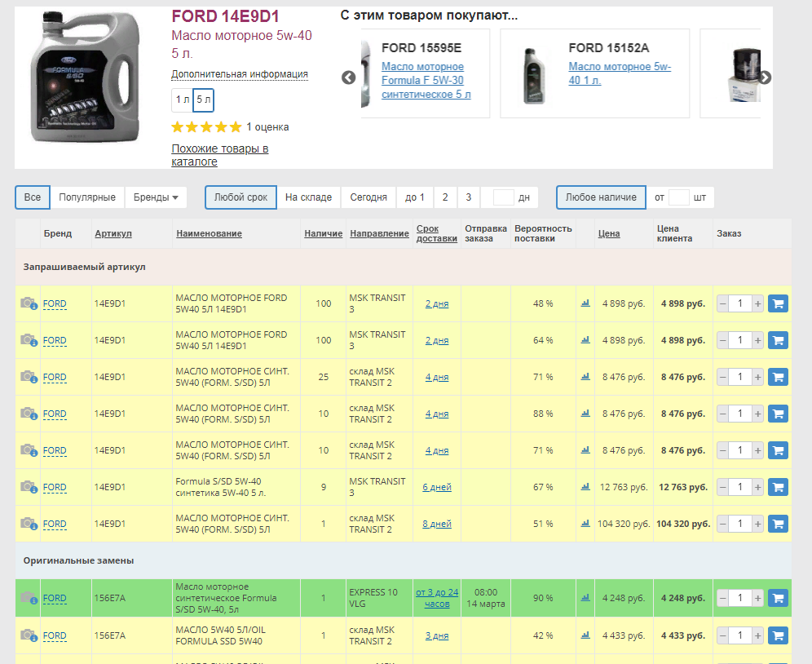Add the 104 320 руб. item to cart
The width and height of the screenshot is (812, 664).
778,524
